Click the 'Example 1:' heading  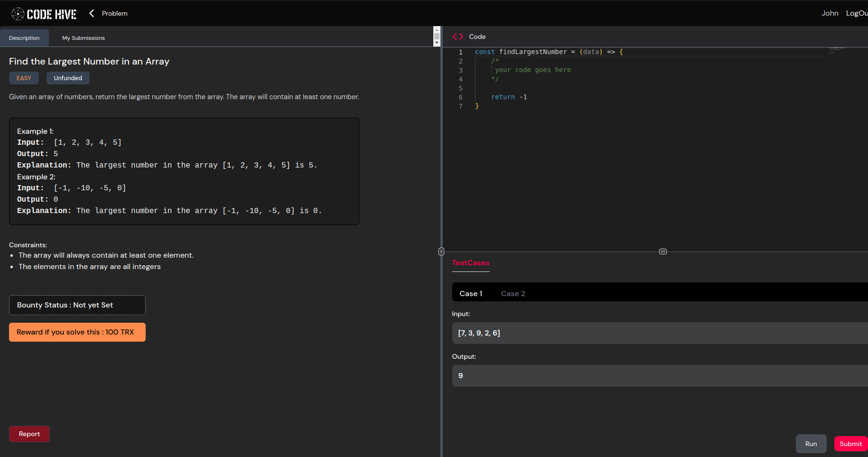click(36, 131)
